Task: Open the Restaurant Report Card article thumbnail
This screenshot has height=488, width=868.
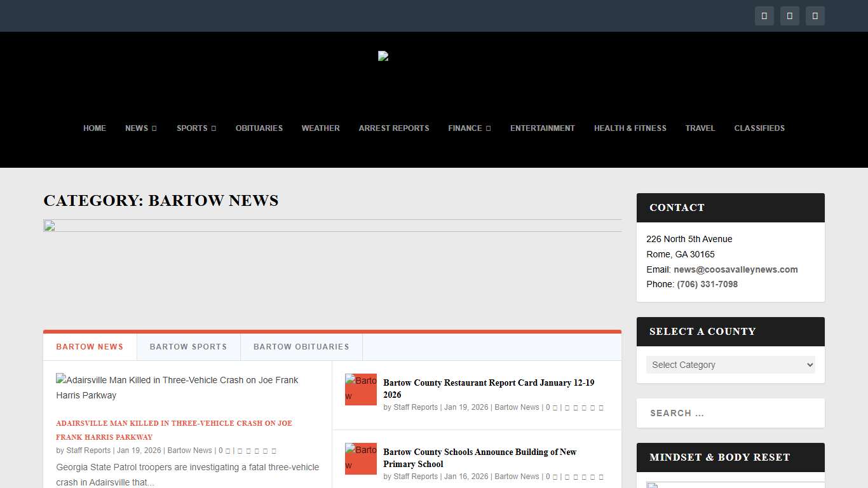Action: tap(361, 390)
